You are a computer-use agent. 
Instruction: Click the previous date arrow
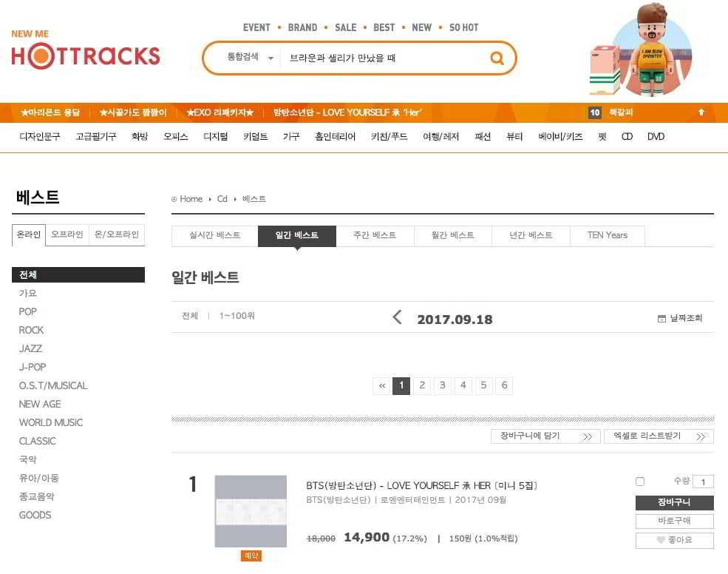point(397,318)
